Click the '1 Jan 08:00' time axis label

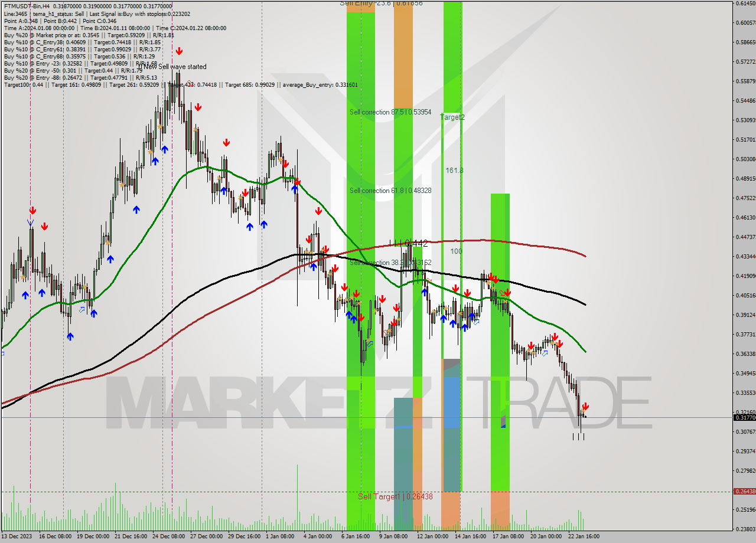click(x=280, y=537)
